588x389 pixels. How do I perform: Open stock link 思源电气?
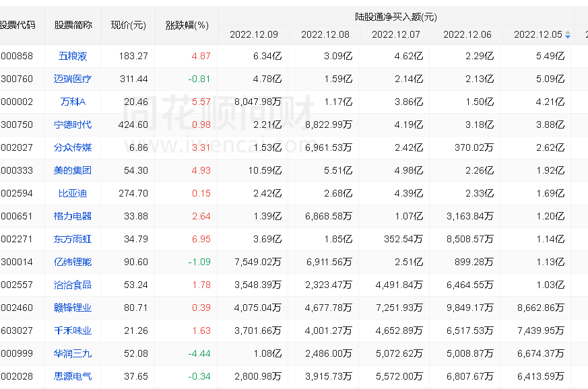[x=73, y=376]
